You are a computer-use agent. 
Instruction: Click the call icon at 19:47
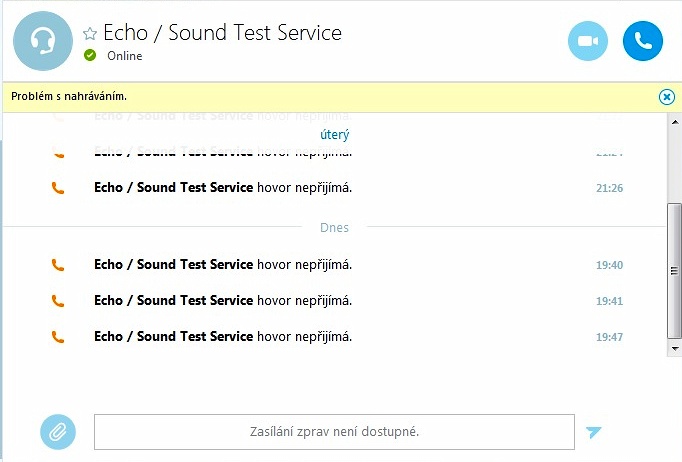pos(58,337)
